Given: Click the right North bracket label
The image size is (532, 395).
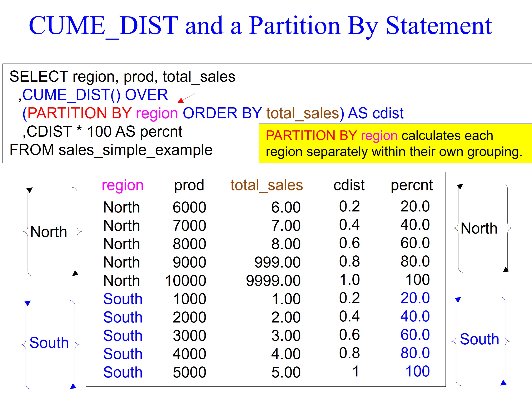Looking at the screenshot, I should 479,228.
